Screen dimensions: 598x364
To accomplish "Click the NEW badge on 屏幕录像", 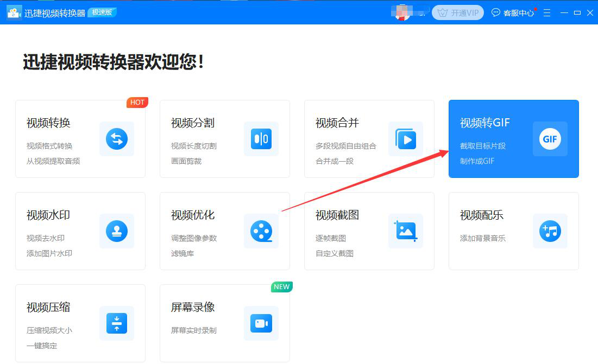I will pos(281,287).
